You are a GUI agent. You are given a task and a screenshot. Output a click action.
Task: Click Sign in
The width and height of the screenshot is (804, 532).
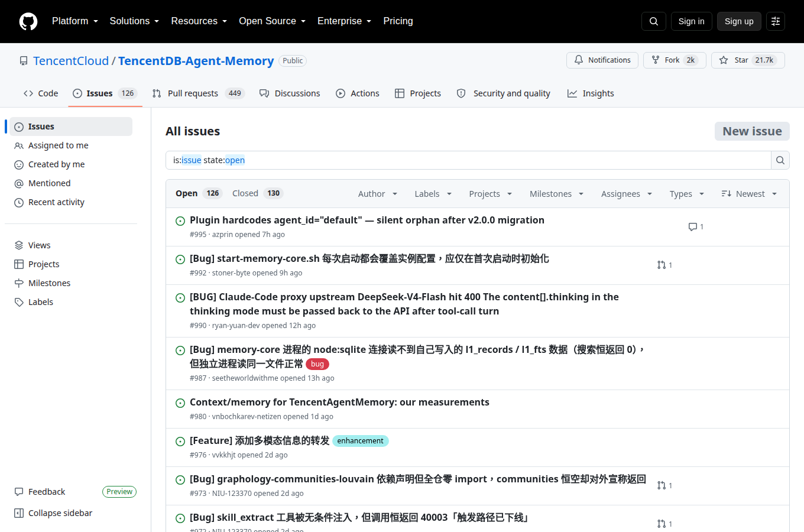click(691, 21)
